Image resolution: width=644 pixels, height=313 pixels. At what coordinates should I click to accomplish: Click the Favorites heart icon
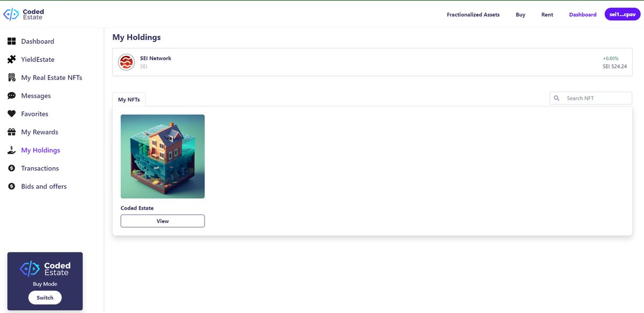point(11,114)
